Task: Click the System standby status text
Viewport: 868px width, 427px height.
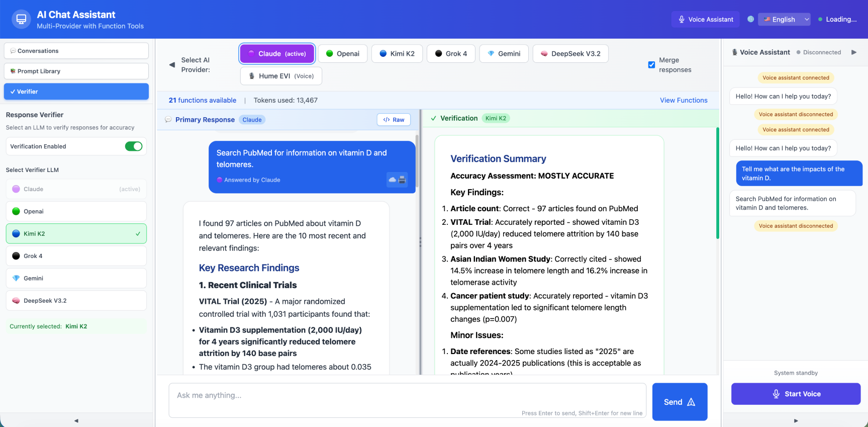Action: coord(796,373)
